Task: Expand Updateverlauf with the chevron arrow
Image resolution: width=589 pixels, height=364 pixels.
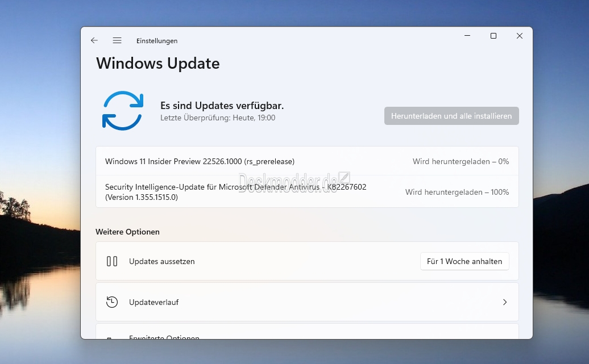Action: 505,302
